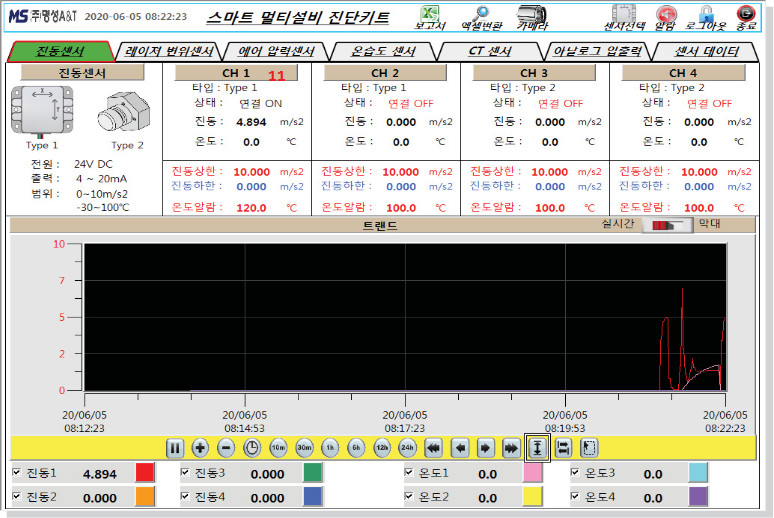Set trend range to 6h

coord(356,448)
